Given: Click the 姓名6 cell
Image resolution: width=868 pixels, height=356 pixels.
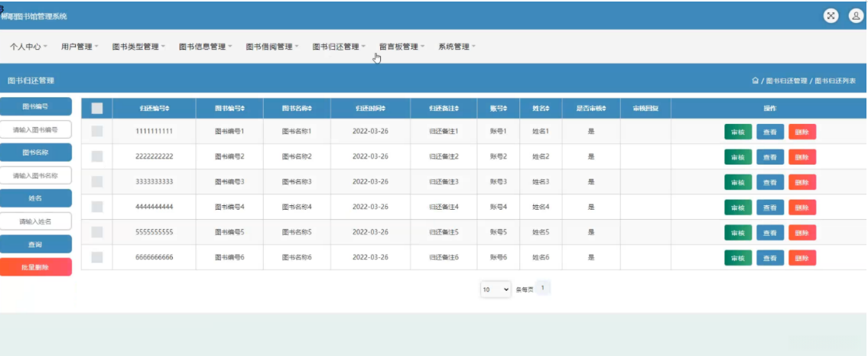Looking at the screenshot, I should pos(541,257).
